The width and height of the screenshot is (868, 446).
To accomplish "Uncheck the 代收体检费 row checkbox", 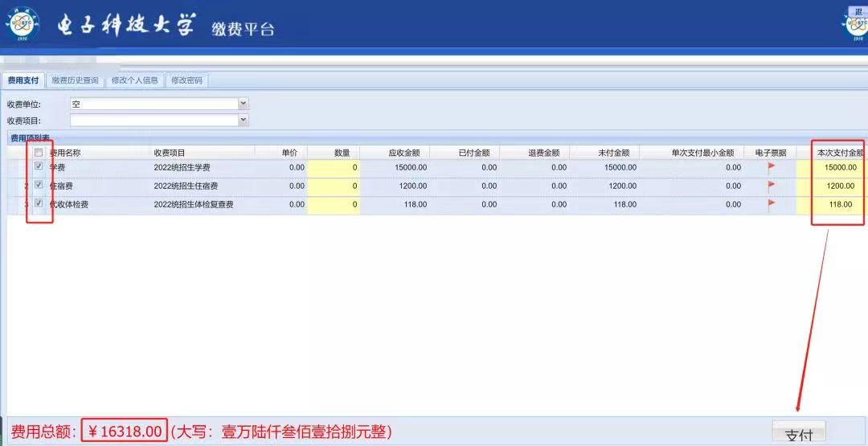I will [x=39, y=203].
